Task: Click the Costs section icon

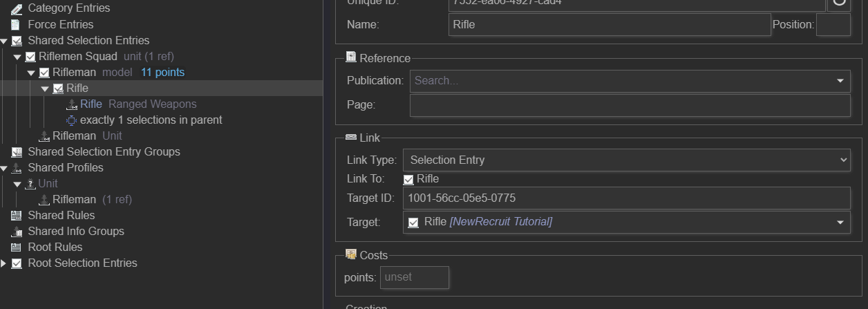Action: pyautogui.click(x=350, y=255)
